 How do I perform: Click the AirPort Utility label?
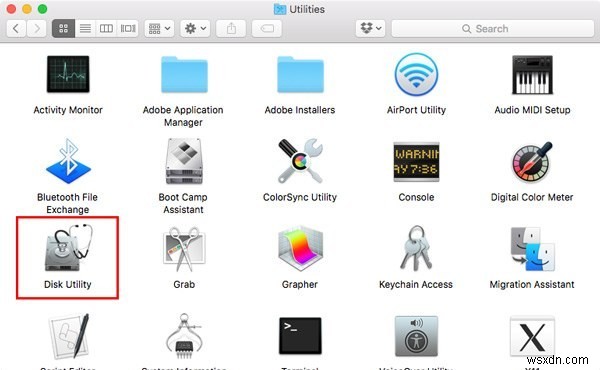click(416, 110)
